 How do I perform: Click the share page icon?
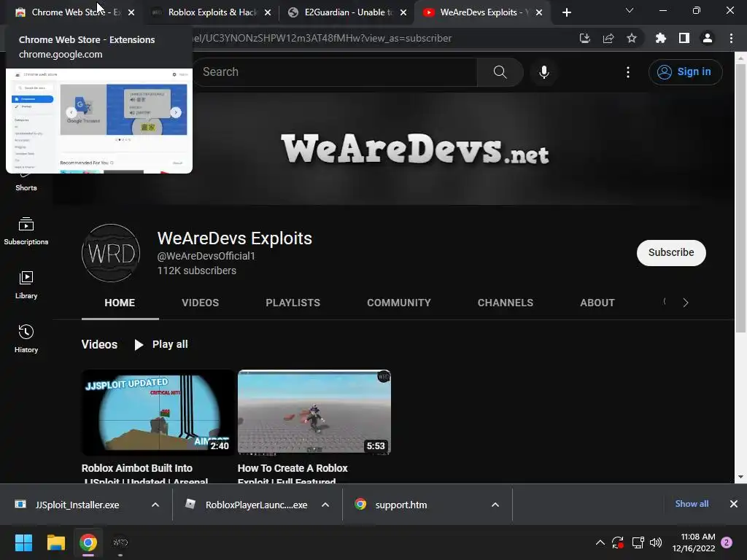pyautogui.click(x=608, y=38)
